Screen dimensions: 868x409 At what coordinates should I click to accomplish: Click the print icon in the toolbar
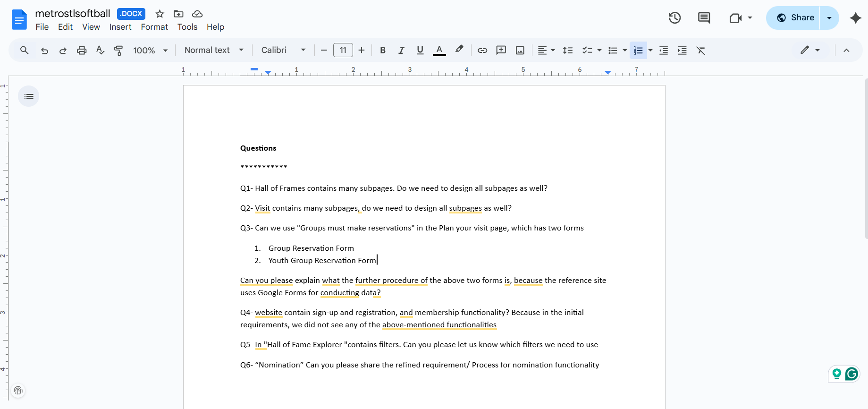82,51
